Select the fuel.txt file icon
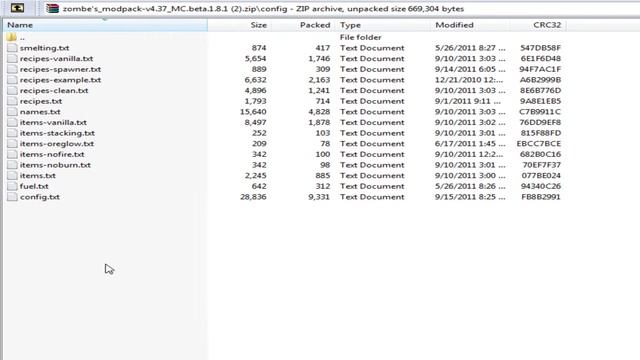The height and width of the screenshot is (360, 640). 12,186
